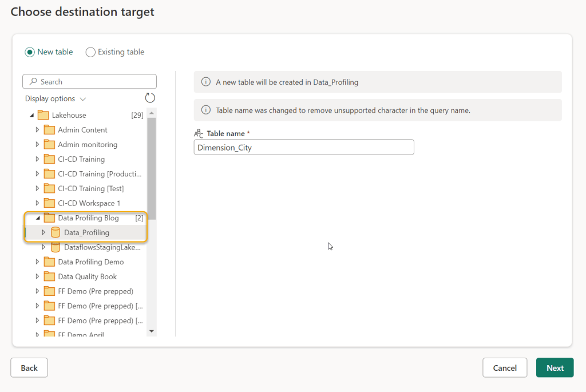Screen dimensions: 586x392
Task: Click the scrollbar down arrow in tree
Action: point(152,331)
